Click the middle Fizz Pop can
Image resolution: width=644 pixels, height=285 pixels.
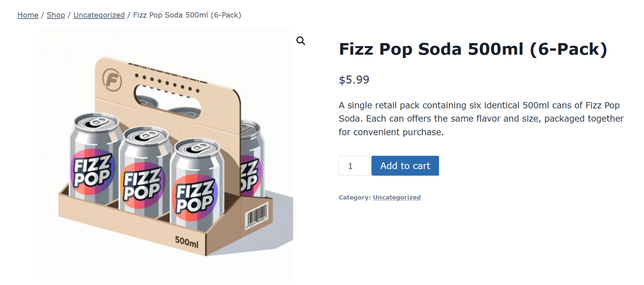[143, 172]
